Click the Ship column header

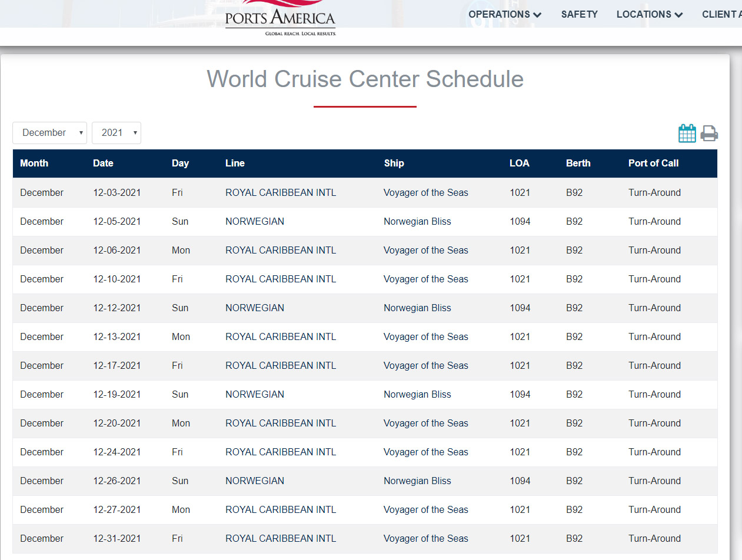[394, 164]
